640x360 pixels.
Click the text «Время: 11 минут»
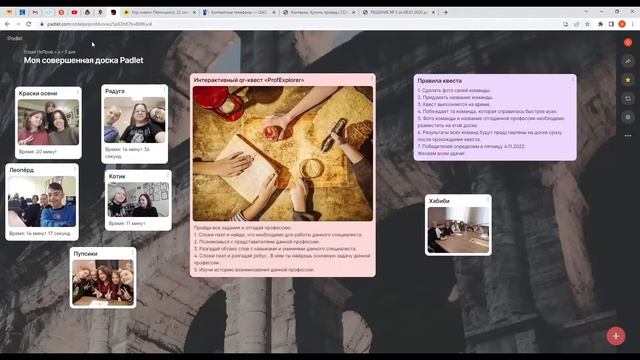coord(127,224)
